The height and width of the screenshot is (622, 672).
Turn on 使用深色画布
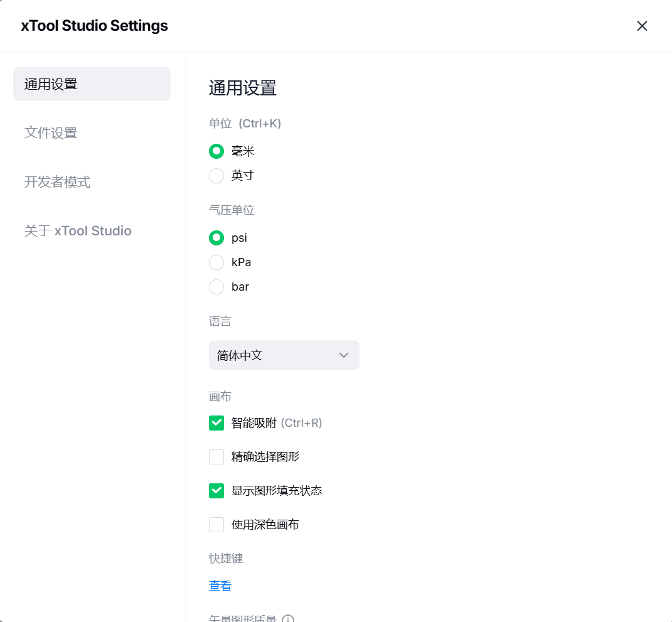pyautogui.click(x=216, y=525)
